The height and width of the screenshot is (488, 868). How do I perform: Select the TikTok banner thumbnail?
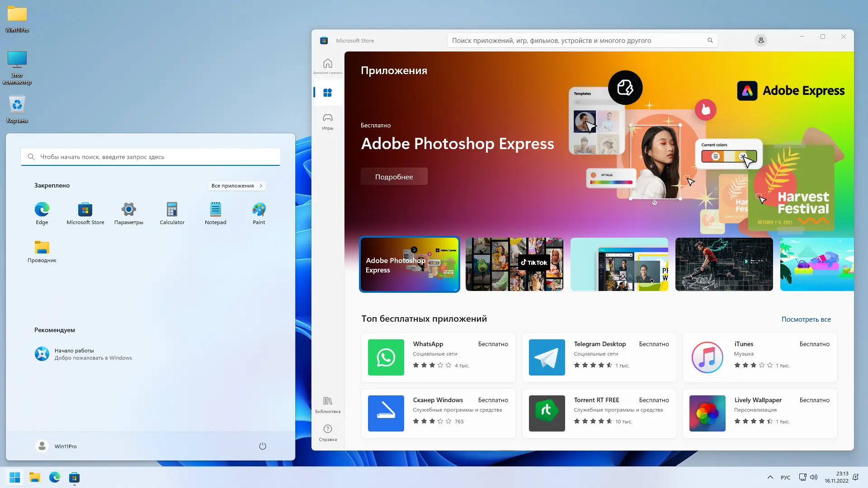coord(514,264)
